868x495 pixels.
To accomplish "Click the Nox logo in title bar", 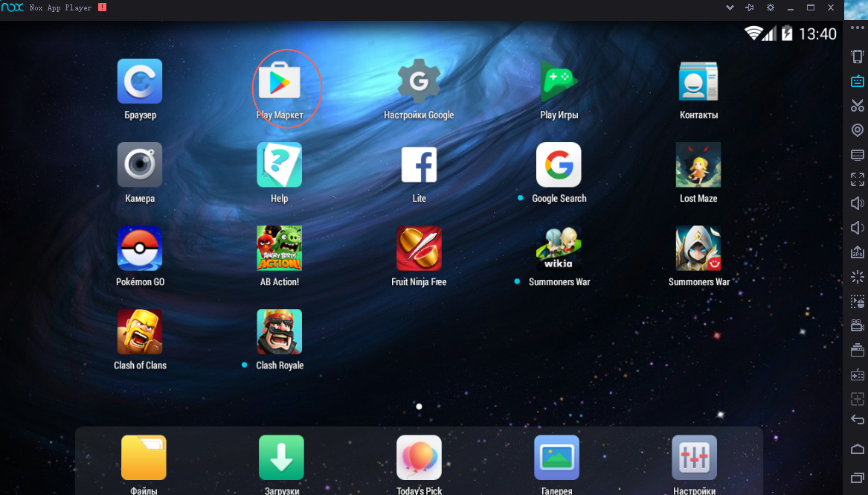I will [12, 7].
